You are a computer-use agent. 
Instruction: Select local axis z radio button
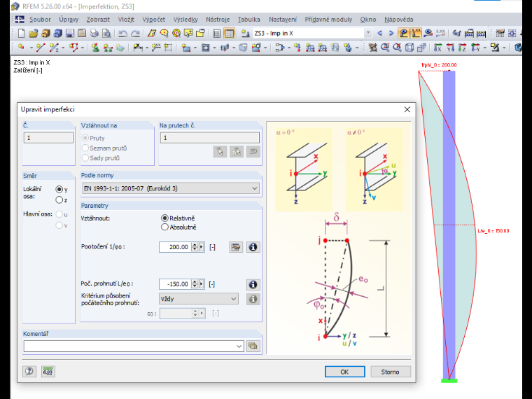pyautogui.click(x=59, y=199)
